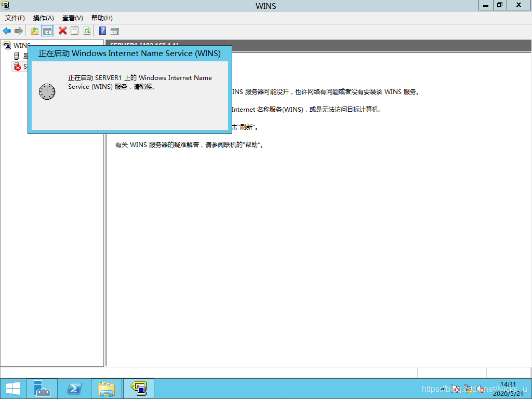Launch Windows PowerShell from the taskbar
This screenshot has height=399, width=532.
click(x=74, y=389)
